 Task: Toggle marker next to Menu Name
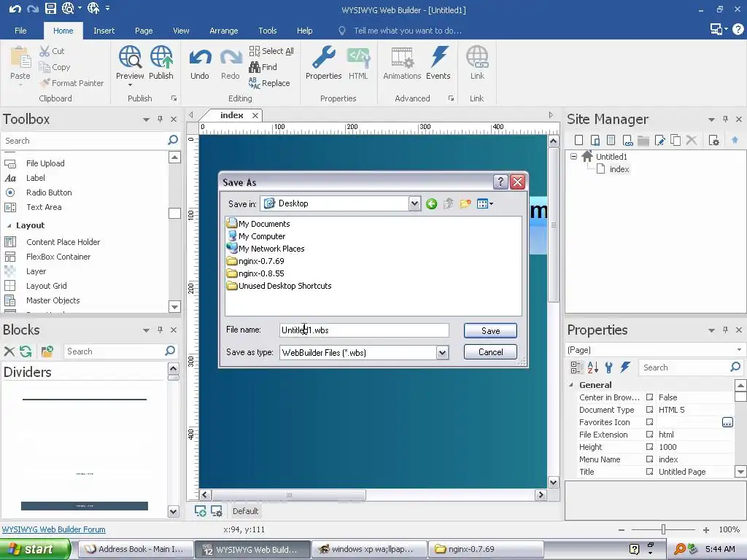coord(649,459)
